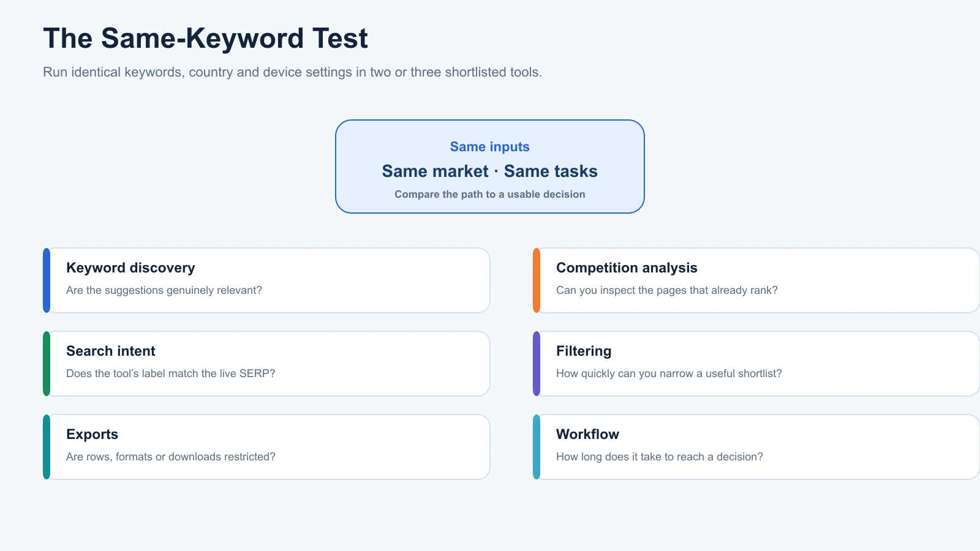Viewport: 980px width, 551px height.
Task: Click the title "The Same-Keyword Test"
Action: 205,39
